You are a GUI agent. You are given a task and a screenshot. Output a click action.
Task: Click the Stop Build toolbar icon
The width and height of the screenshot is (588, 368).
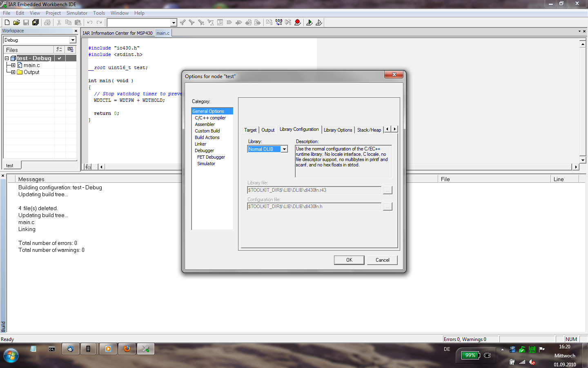[x=288, y=22]
